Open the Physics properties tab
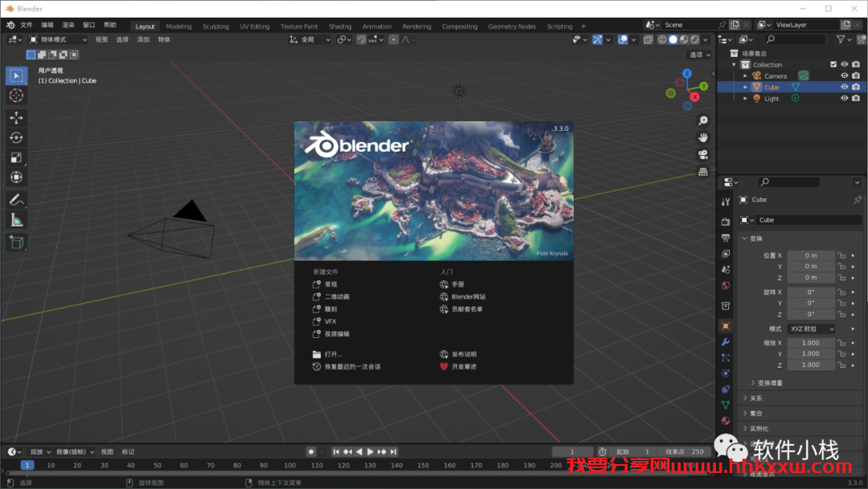868x489 pixels. [x=726, y=373]
